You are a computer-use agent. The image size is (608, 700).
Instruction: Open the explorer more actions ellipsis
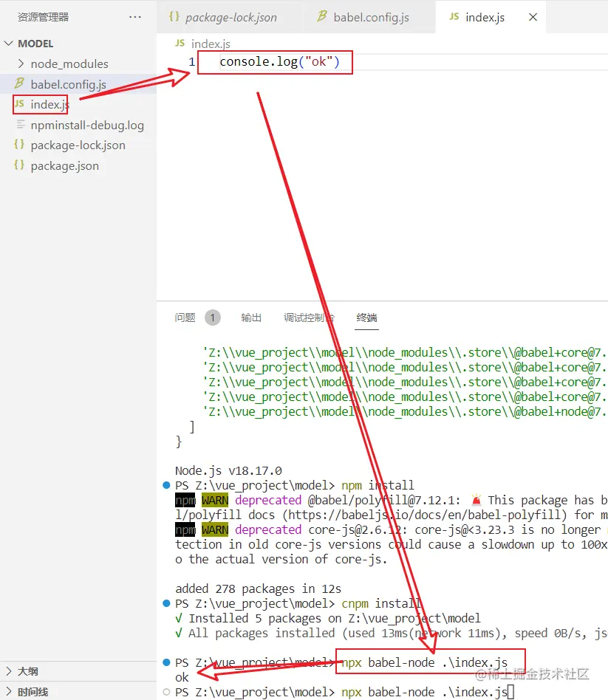coord(135,17)
